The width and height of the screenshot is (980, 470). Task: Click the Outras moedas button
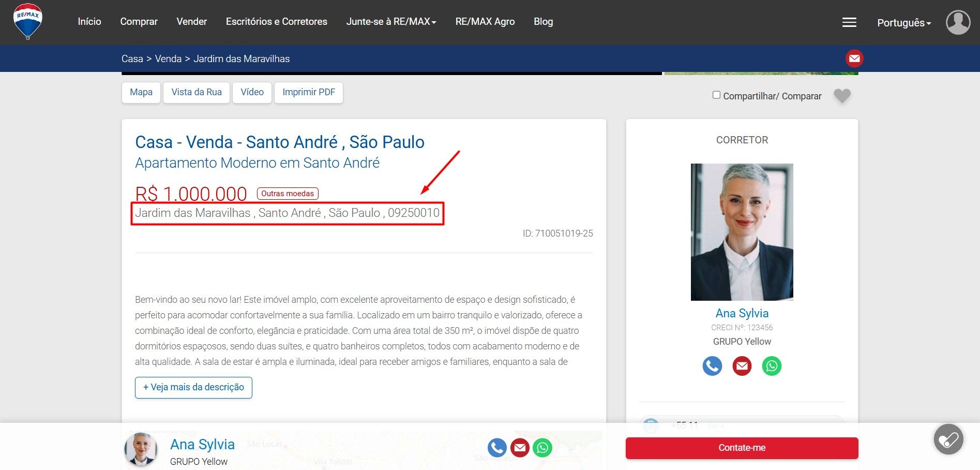point(288,194)
